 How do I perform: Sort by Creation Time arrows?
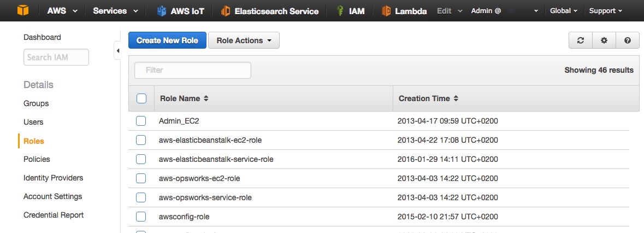pyautogui.click(x=456, y=98)
